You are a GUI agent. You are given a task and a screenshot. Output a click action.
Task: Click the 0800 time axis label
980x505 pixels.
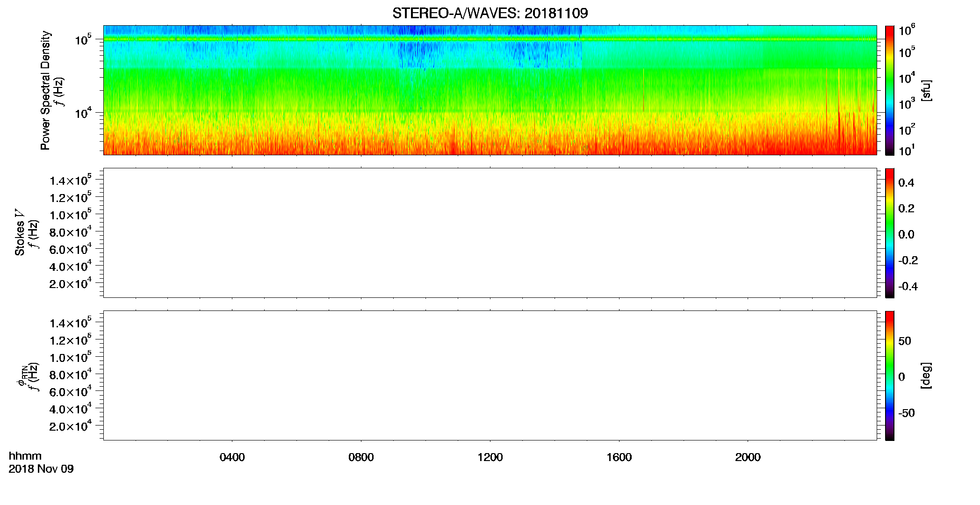click(x=361, y=457)
